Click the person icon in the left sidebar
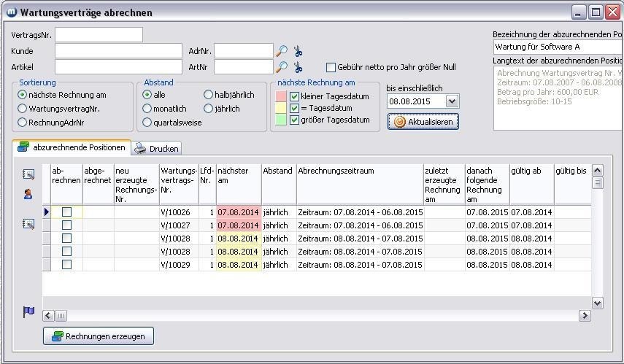The width and height of the screenshot is (624, 364). click(28, 194)
